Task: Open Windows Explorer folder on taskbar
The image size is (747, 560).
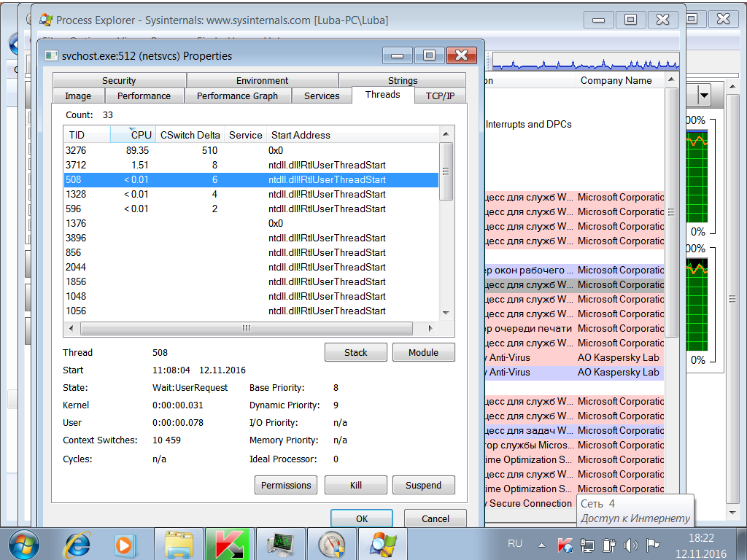Action: tap(179, 544)
